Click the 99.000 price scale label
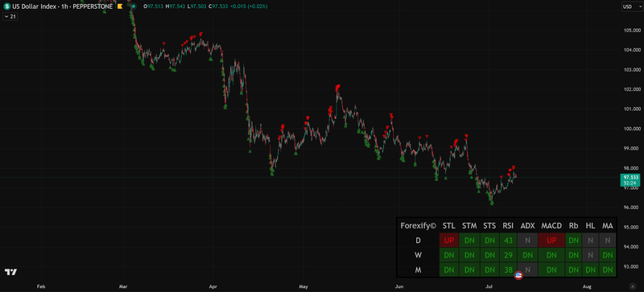Screen dimensions: 644x292 point(632,149)
